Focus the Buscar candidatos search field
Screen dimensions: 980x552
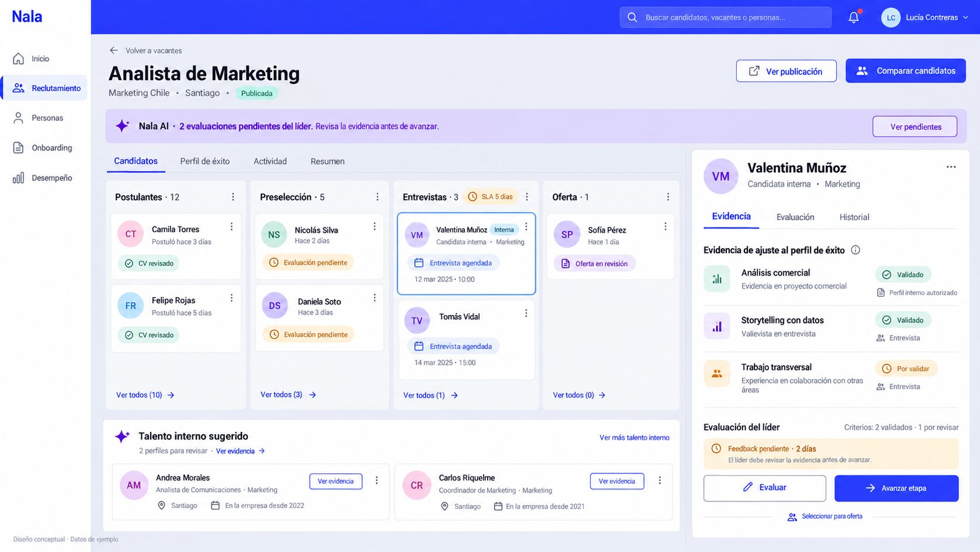tap(725, 18)
